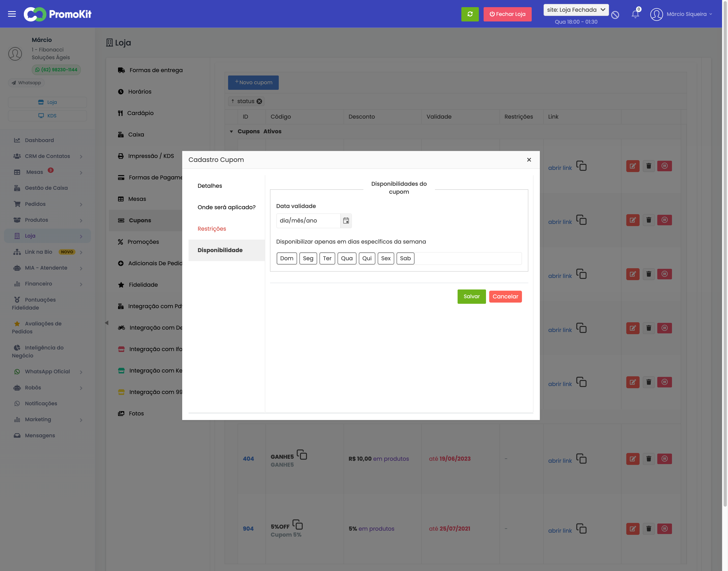The height and width of the screenshot is (571, 728).
Task: Delete coupon 404 with trash icon
Action: (649, 459)
